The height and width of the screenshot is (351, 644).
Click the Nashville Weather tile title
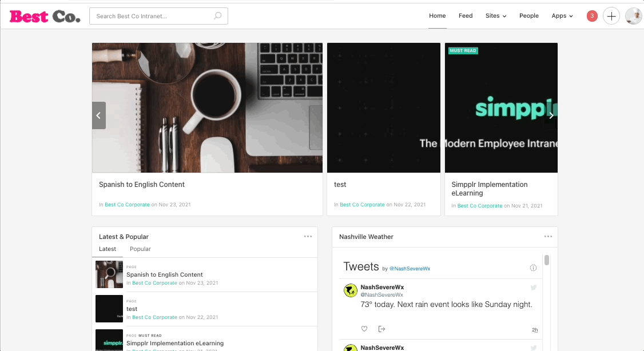coord(367,237)
